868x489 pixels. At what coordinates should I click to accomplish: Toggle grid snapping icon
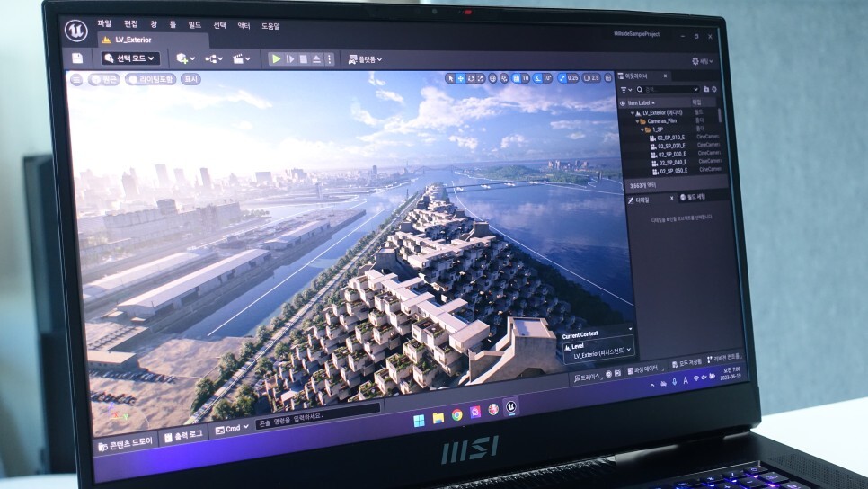pos(517,78)
